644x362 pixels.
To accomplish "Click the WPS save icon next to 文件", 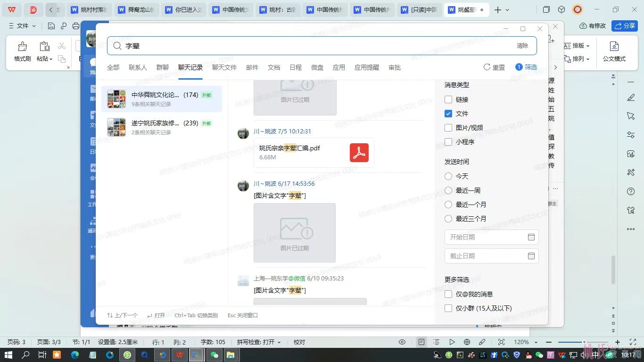I will [51, 26].
